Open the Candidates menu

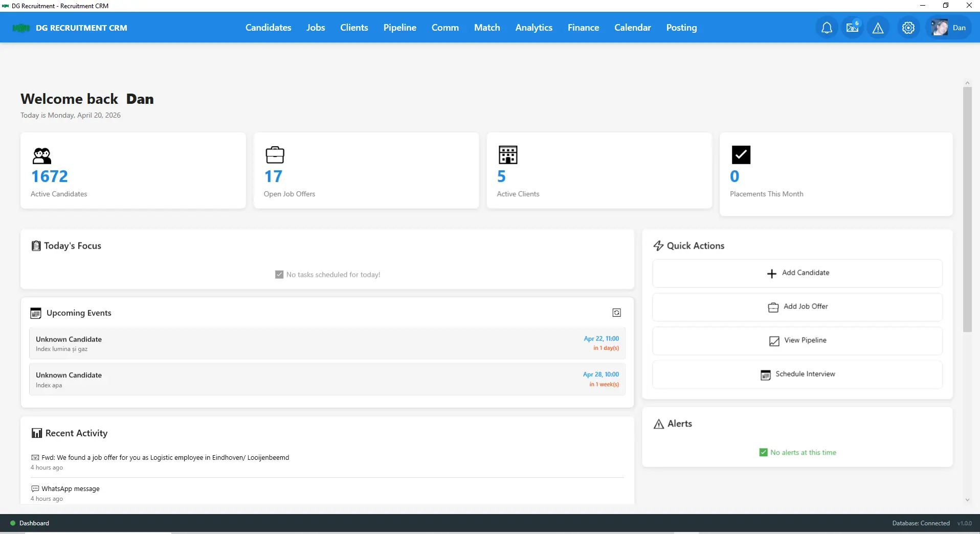(x=268, y=28)
